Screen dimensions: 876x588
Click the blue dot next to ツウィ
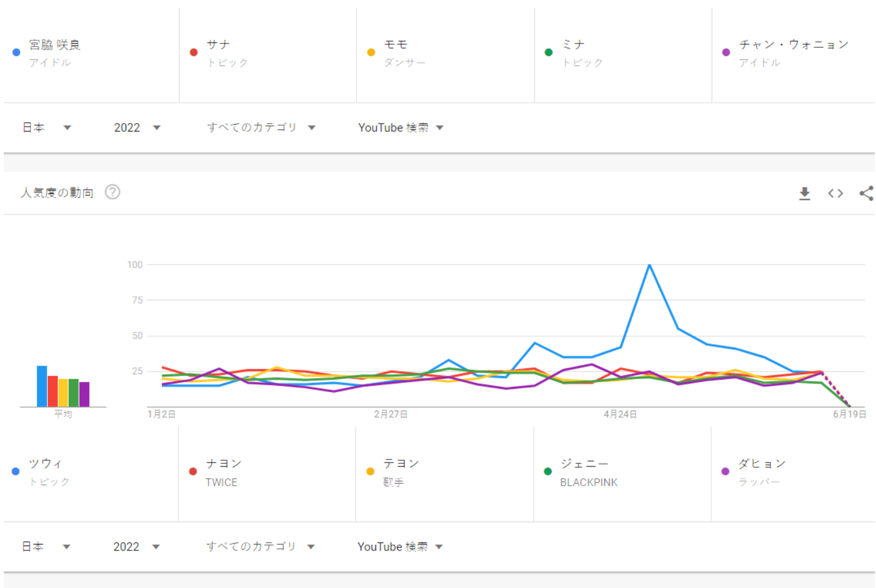click(15, 471)
